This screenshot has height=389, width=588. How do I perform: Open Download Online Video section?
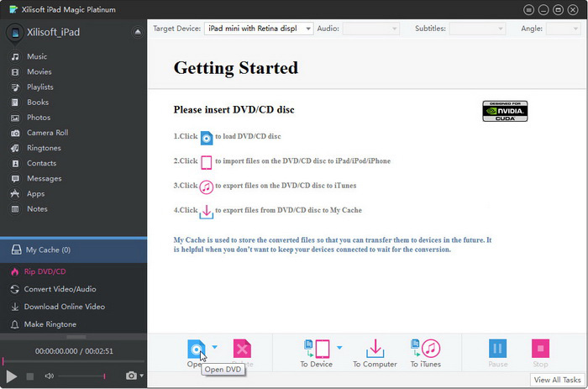click(x=64, y=307)
